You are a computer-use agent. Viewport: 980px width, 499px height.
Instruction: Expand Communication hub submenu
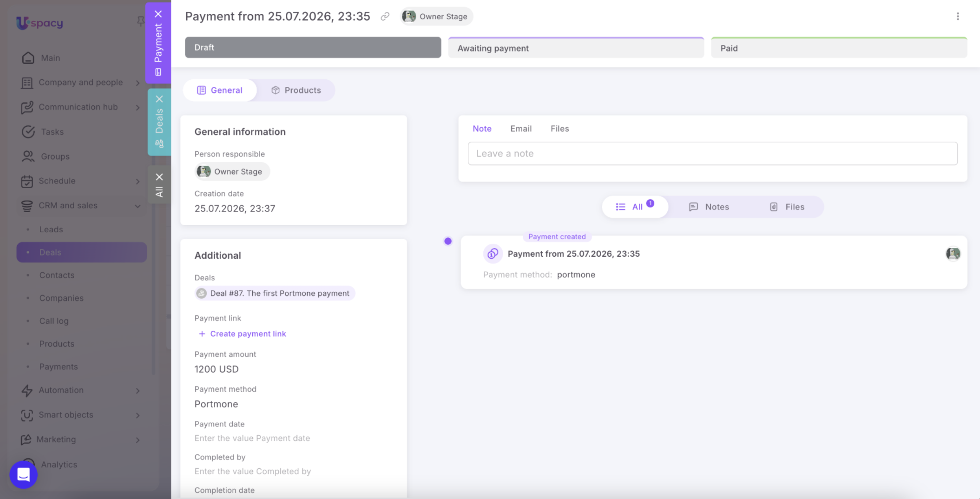tap(137, 107)
